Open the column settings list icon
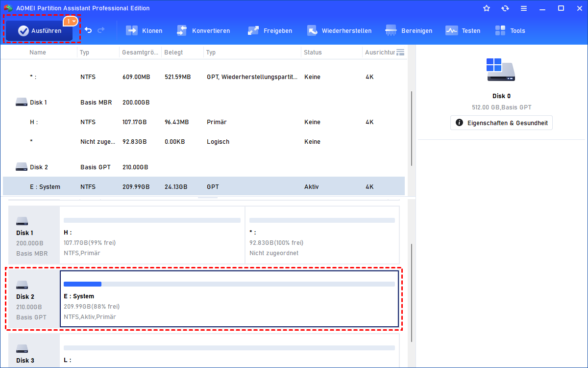This screenshot has width=588, height=368. [x=400, y=53]
